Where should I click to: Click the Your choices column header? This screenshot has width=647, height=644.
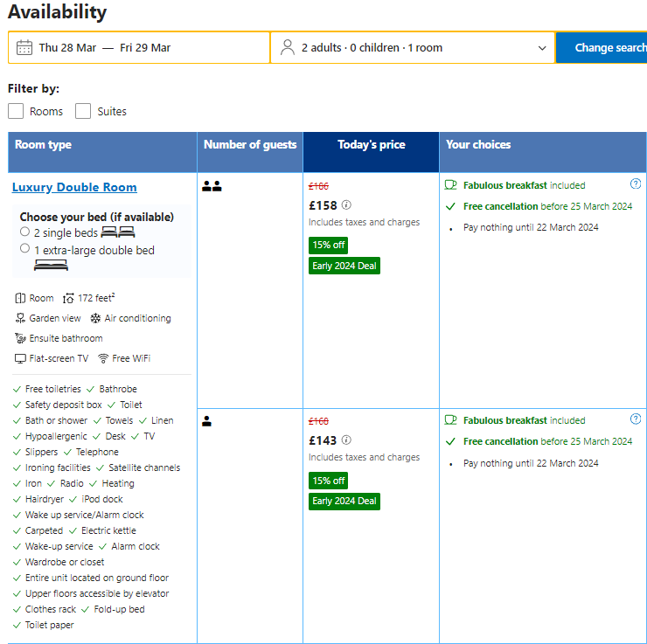pos(543,152)
